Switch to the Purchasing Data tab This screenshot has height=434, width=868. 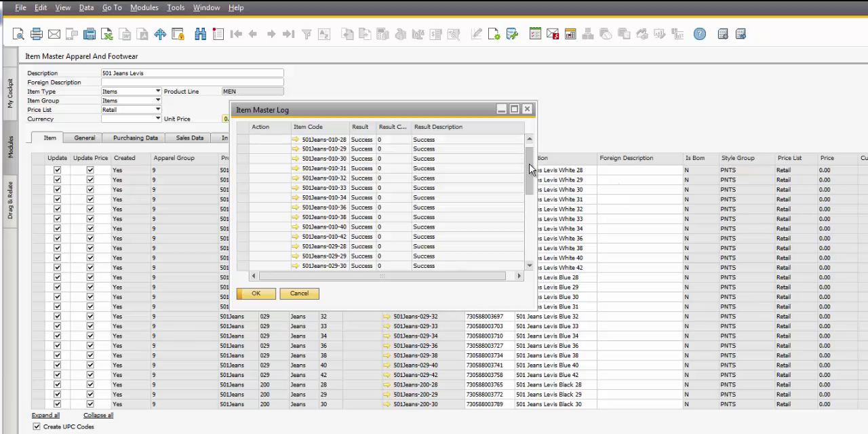[135, 138]
